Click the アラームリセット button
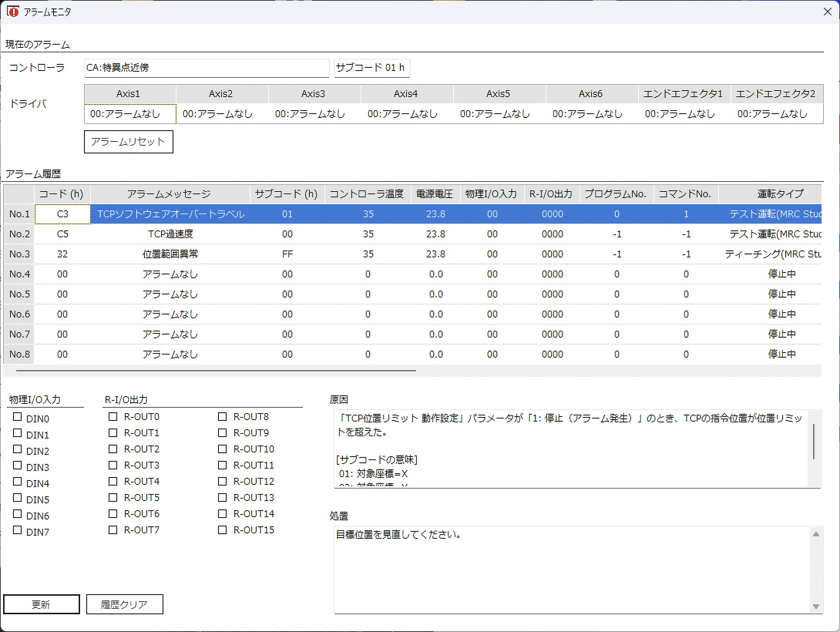Viewport: 840px width, 632px height. pos(129,142)
